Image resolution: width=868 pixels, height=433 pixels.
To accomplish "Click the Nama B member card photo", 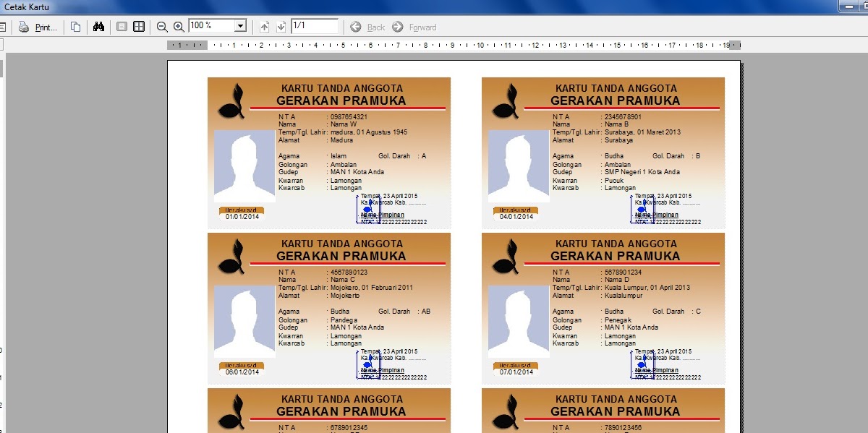I will click(518, 166).
